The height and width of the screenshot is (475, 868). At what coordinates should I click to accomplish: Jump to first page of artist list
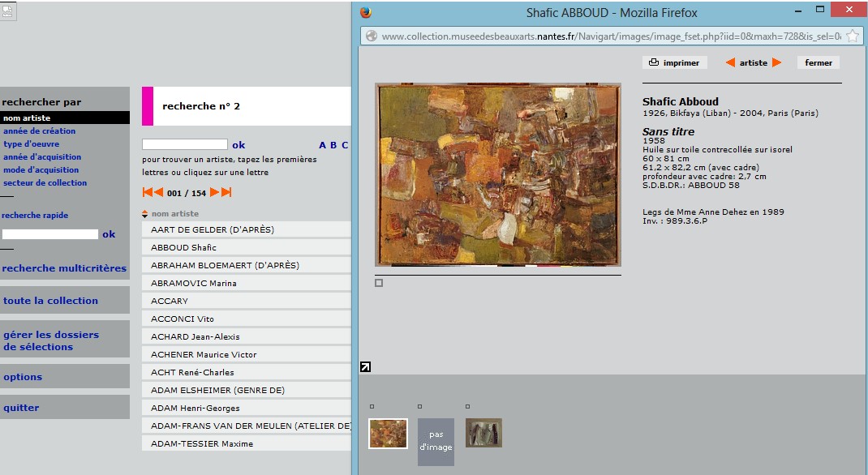pos(148,192)
